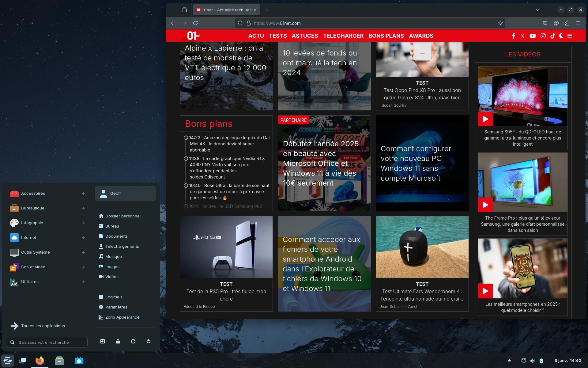The height and width of the screenshot is (368, 588).
Task: Open the TELECHARGER menu item
Action: pos(343,36)
